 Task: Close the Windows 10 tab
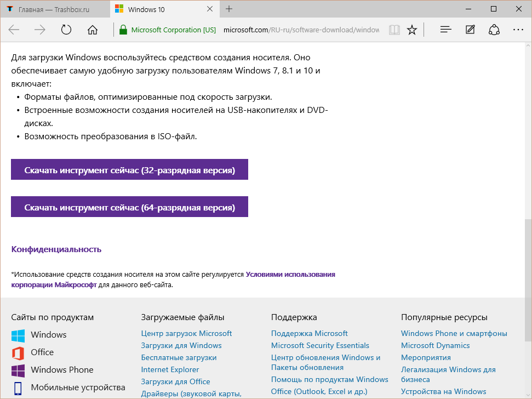[x=210, y=9]
